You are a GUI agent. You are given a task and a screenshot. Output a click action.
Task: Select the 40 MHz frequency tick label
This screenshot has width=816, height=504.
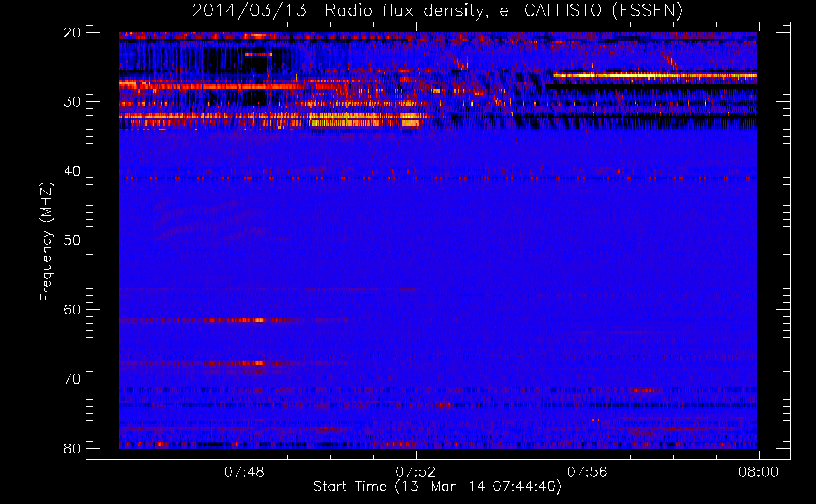pos(72,171)
